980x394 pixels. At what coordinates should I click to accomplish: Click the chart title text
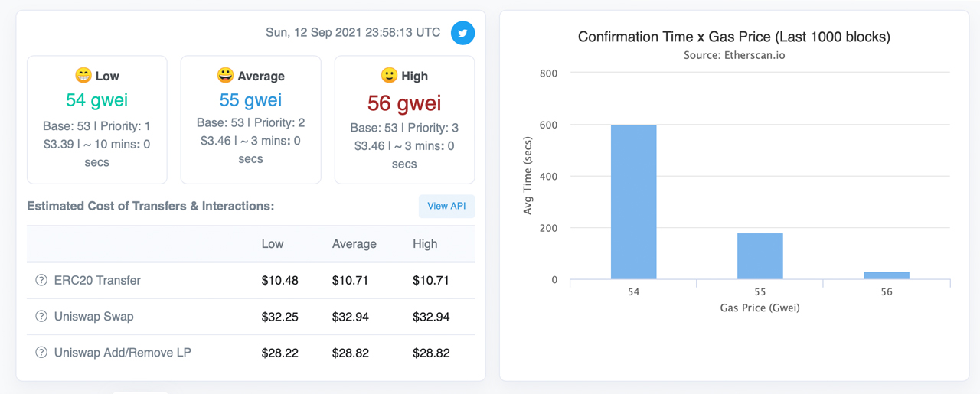pos(733,37)
